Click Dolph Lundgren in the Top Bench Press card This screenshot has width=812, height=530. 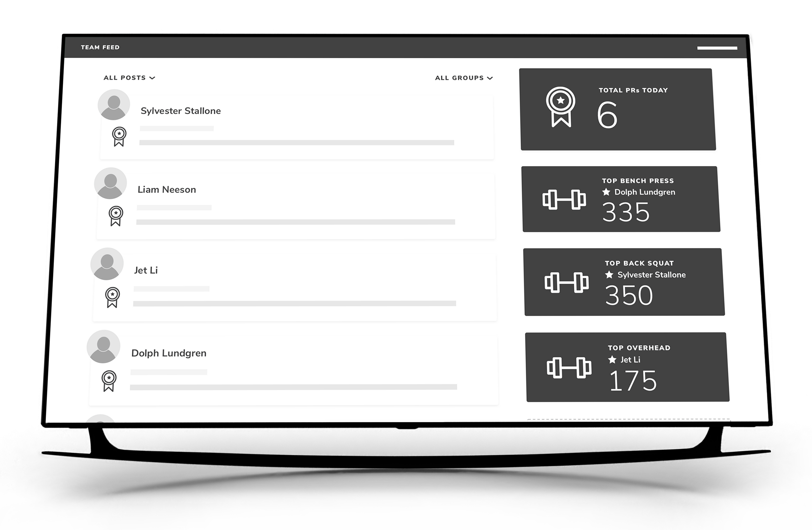click(x=645, y=192)
